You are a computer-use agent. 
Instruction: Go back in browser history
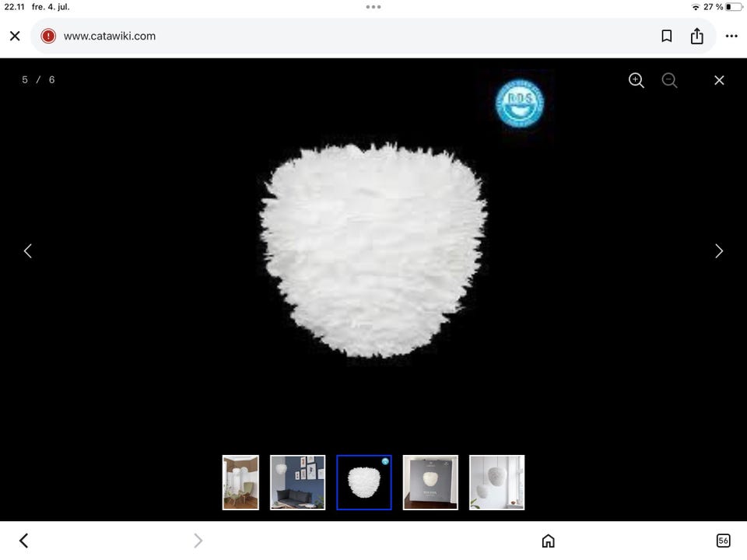[24, 541]
